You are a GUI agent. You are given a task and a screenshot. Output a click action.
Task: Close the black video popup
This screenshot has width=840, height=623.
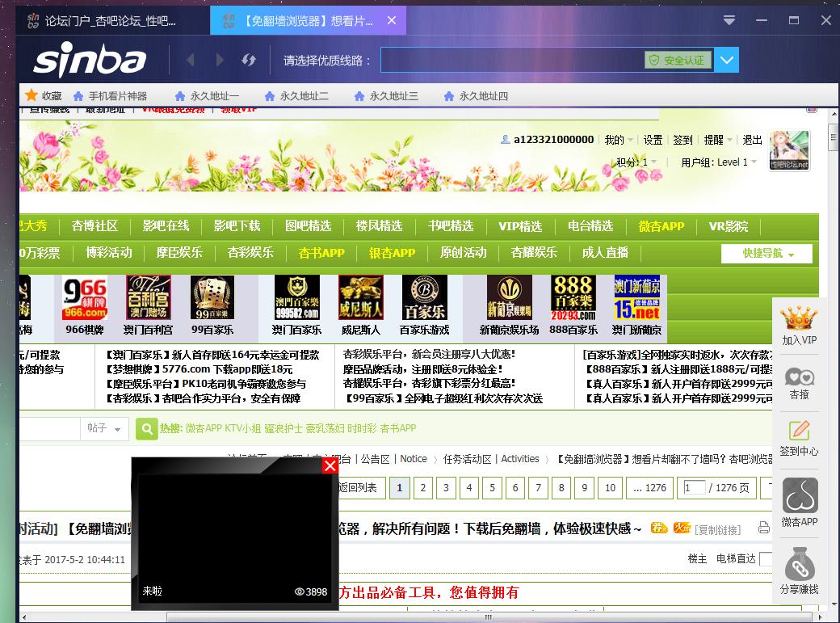330,465
